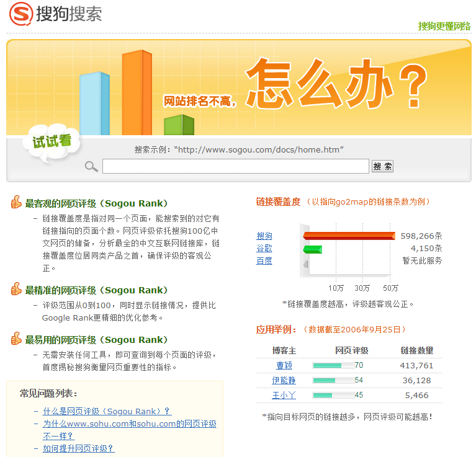Click the 50万 axis label
This screenshot has height=457, width=476.
[390, 288]
